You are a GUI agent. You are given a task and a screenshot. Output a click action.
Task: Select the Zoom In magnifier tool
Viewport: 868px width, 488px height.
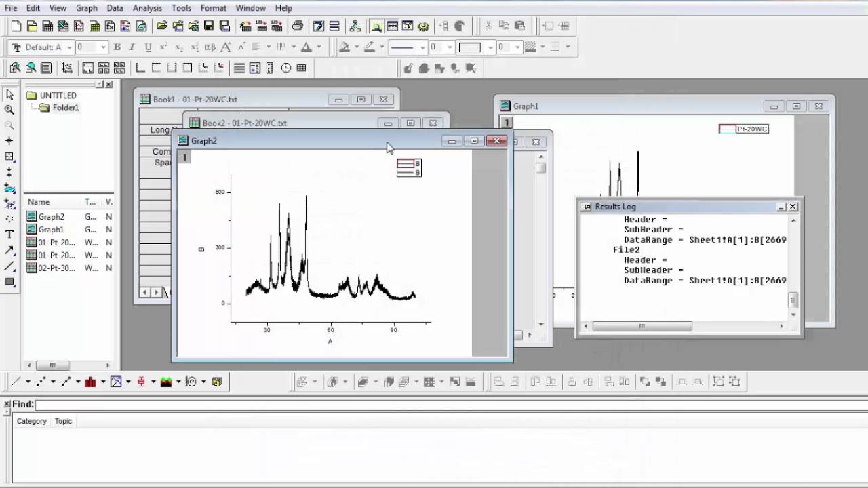tap(9, 110)
